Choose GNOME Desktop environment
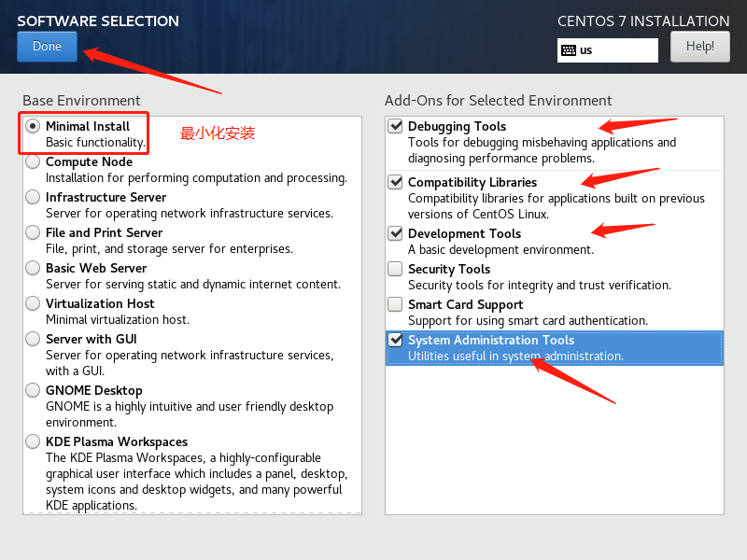Image resolution: width=747 pixels, height=560 pixels. (x=33, y=390)
